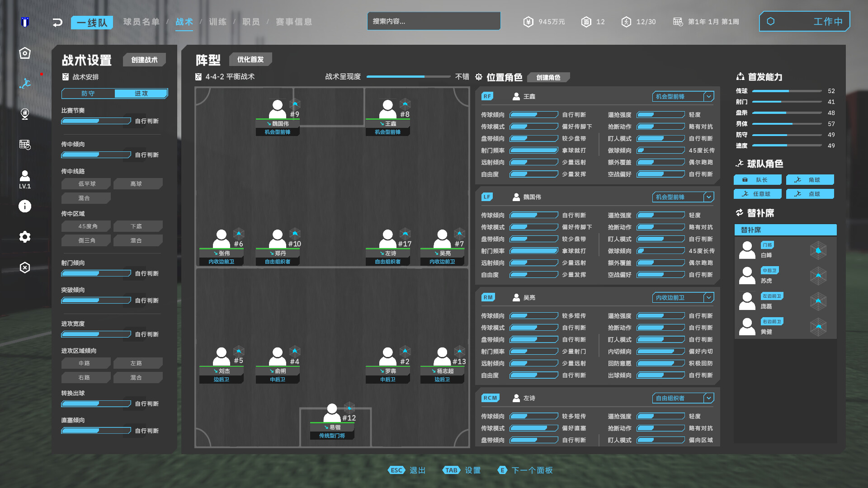Screen dimensions: 868x488
Task: Switch to the 训练 tab
Action: click(217, 21)
